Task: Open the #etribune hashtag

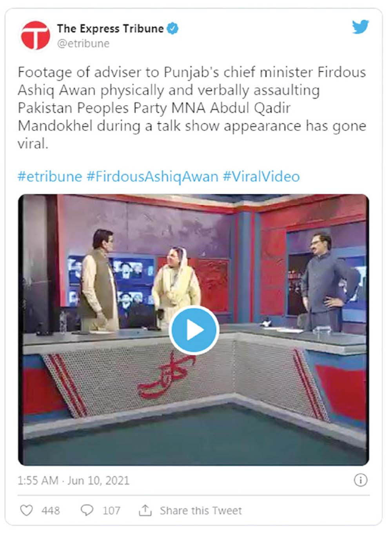Action: (x=50, y=176)
